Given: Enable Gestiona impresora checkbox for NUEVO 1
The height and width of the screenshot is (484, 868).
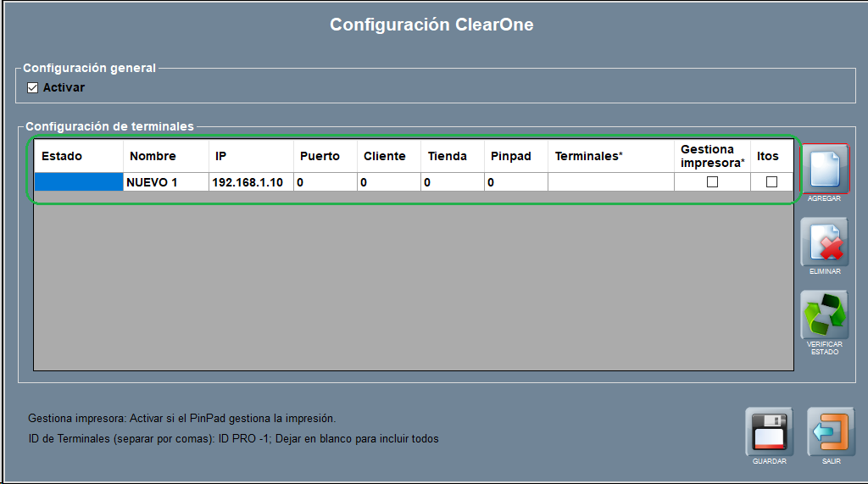Looking at the screenshot, I should (x=712, y=182).
